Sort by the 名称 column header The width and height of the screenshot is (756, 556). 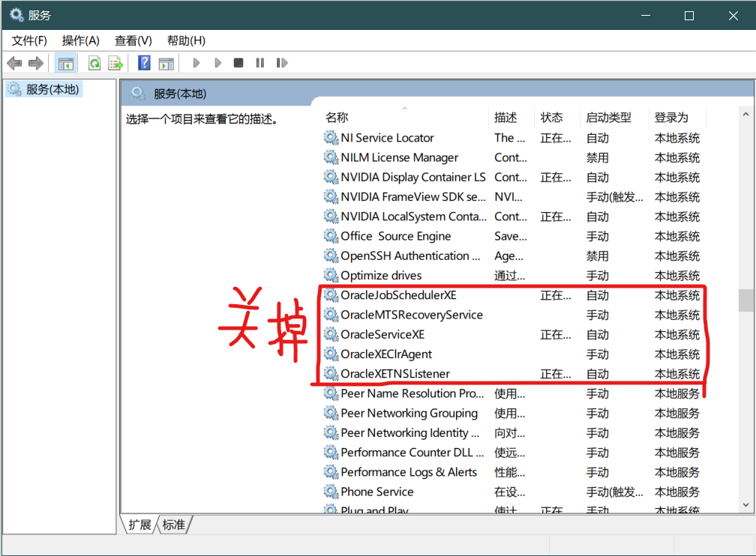click(337, 118)
